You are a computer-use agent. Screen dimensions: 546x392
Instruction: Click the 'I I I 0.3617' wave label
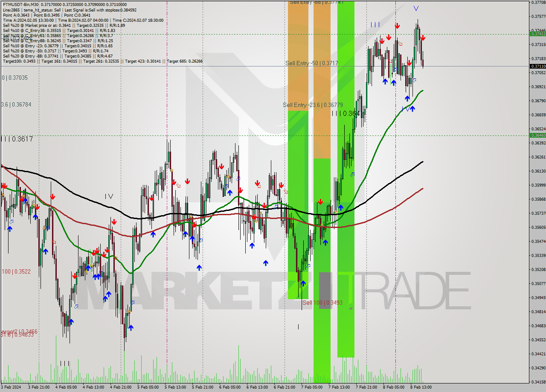[x=17, y=139]
